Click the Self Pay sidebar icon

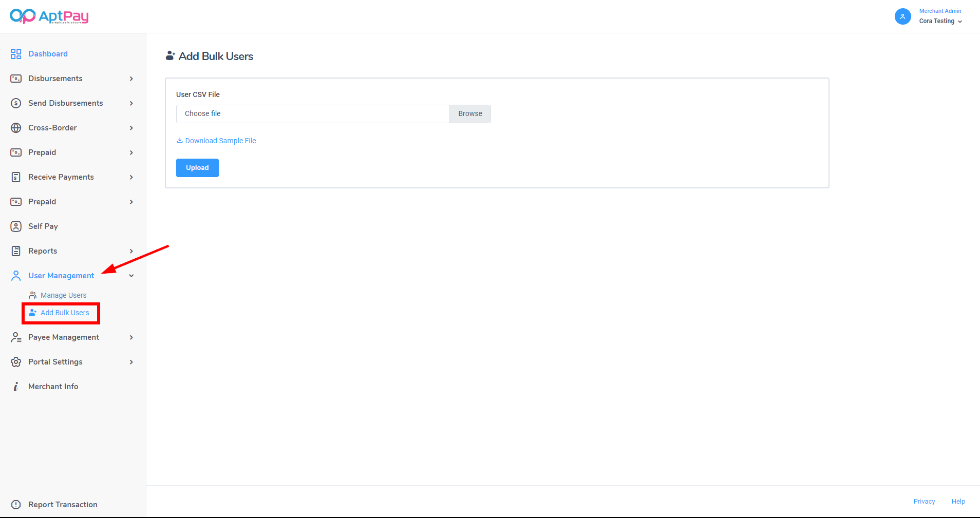click(16, 226)
